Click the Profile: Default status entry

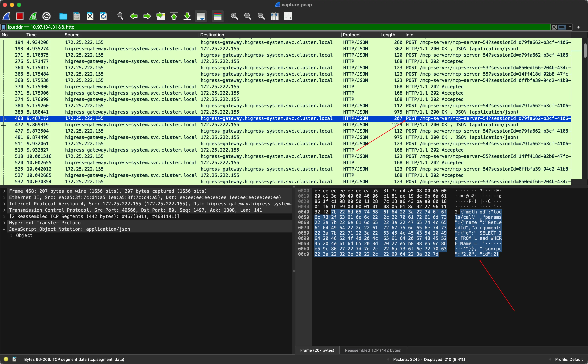[569, 359]
